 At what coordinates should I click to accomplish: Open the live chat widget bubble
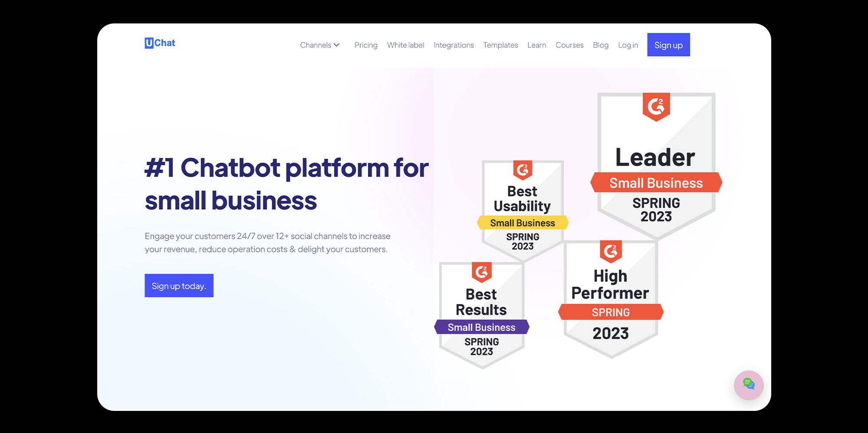[x=749, y=385]
